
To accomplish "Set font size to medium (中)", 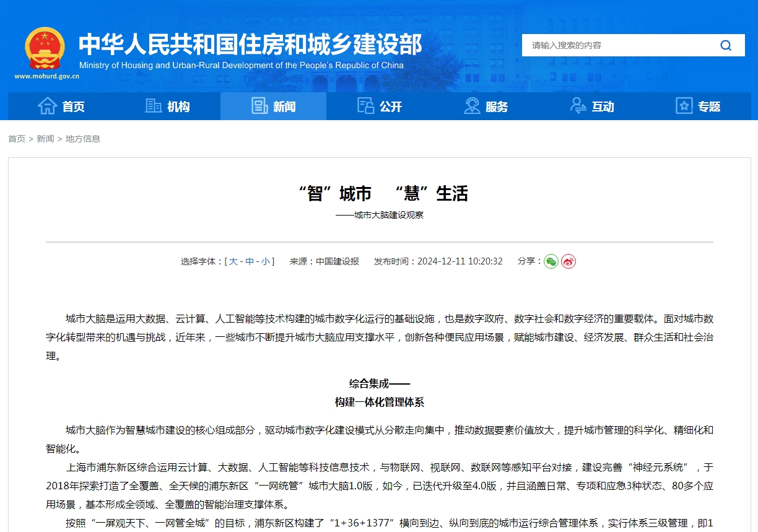I will tap(250, 261).
